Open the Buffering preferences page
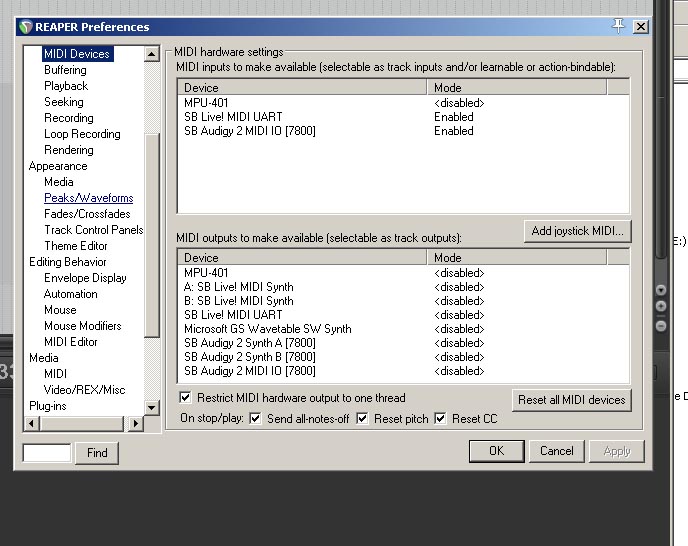Screen dimensions: 688x546 tap(65, 70)
